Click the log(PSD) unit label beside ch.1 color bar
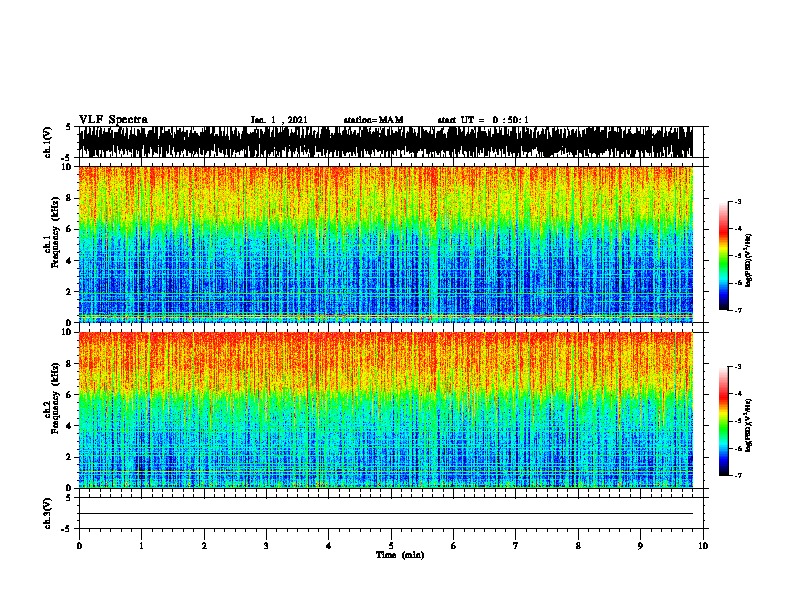The height and width of the screenshot is (612, 792). [749, 260]
